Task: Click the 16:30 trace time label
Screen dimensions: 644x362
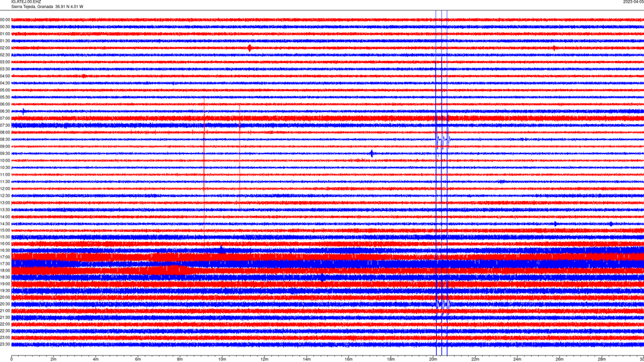Action: pyautogui.click(x=5, y=250)
